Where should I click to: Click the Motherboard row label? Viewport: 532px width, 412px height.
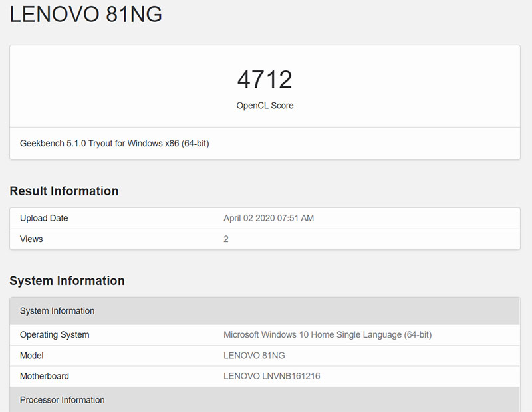pos(45,376)
